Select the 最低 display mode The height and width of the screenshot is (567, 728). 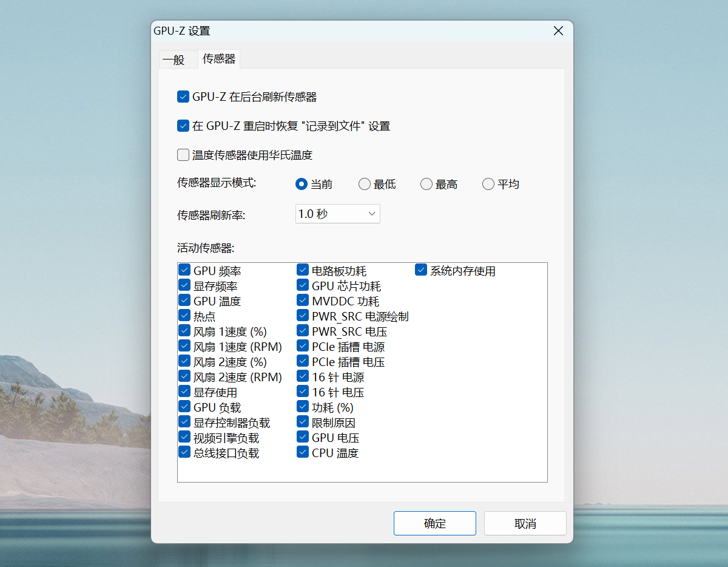coord(365,184)
